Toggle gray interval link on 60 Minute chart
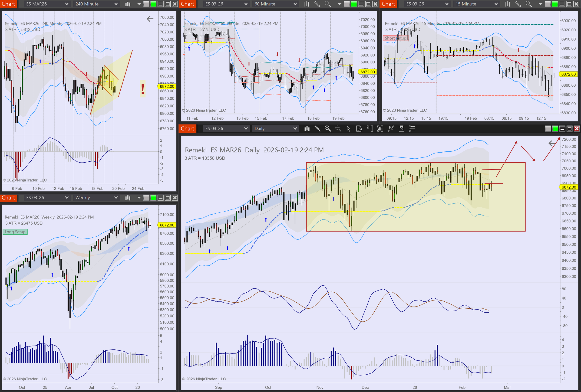The image size is (581, 392). tap(347, 4)
